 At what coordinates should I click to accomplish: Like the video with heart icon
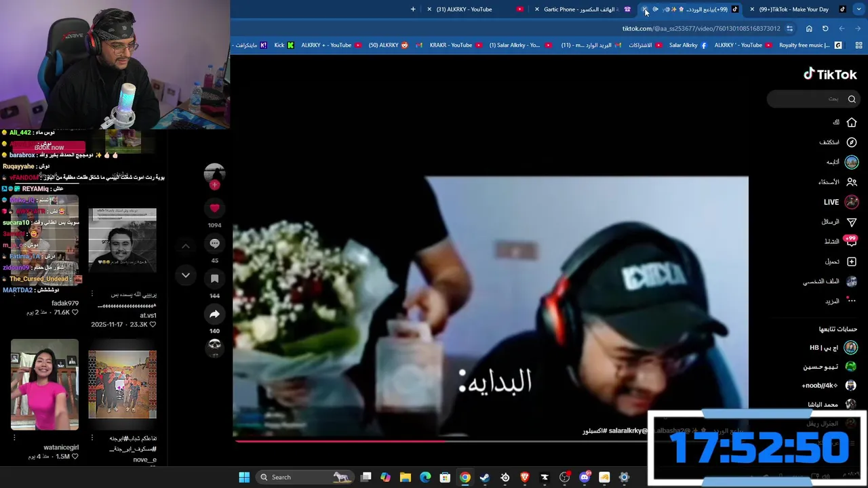pyautogui.click(x=214, y=208)
